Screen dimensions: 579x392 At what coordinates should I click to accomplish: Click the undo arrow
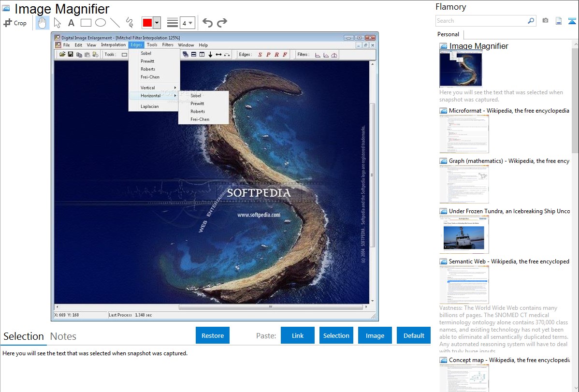(x=207, y=23)
